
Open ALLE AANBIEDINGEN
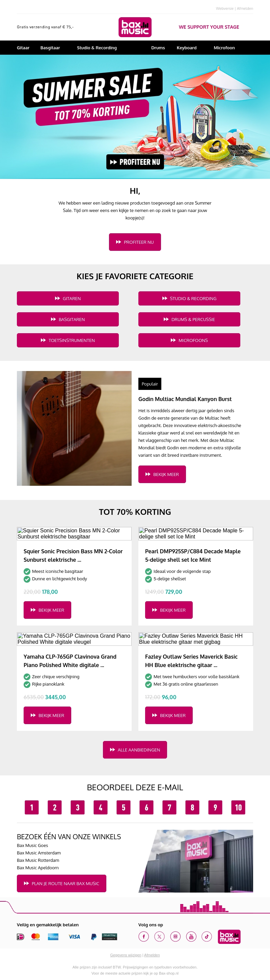pos(135,750)
